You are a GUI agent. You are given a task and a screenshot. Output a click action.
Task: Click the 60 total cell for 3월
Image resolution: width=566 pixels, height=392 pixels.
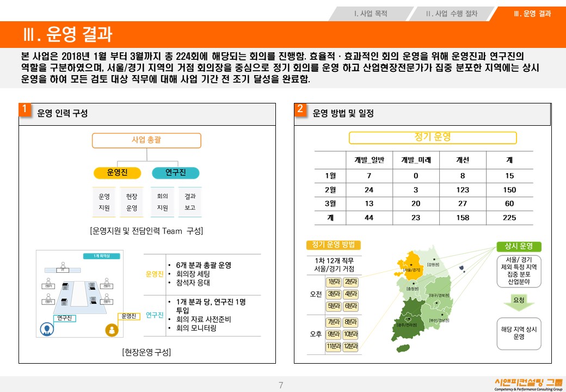tap(509, 204)
